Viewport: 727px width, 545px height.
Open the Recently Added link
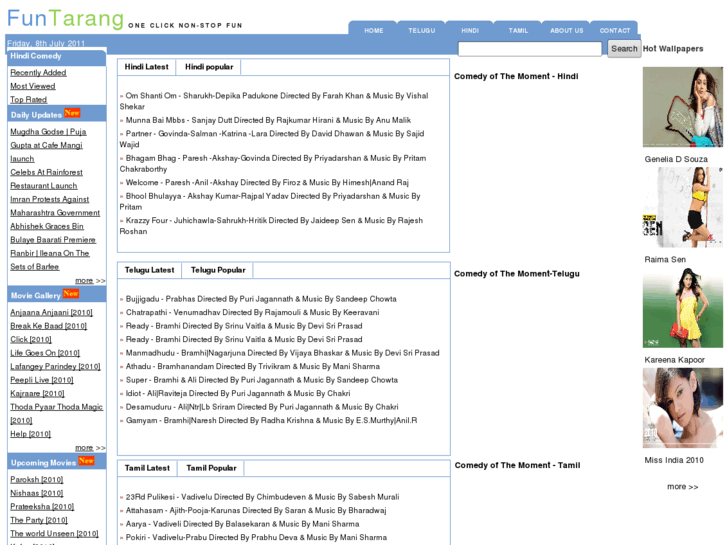38,72
